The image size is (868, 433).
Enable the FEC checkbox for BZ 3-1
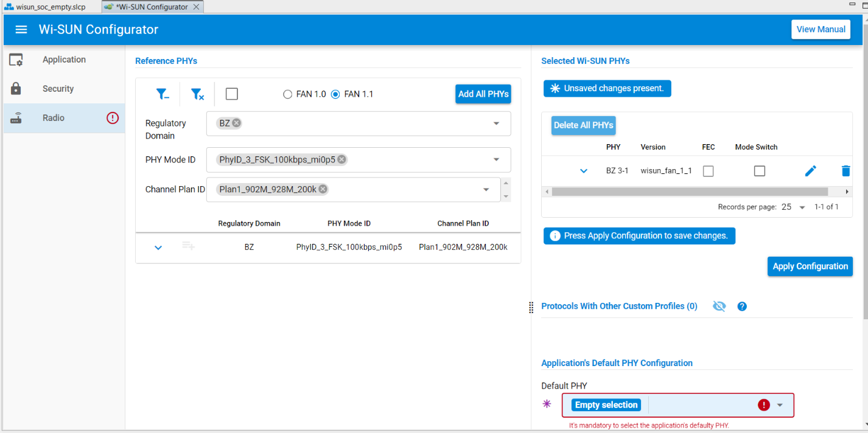708,171
